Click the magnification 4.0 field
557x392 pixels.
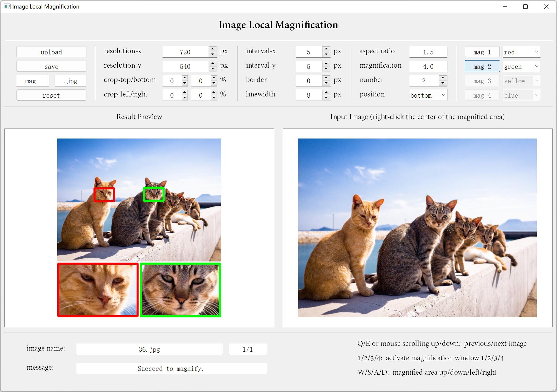click(428, 66)
